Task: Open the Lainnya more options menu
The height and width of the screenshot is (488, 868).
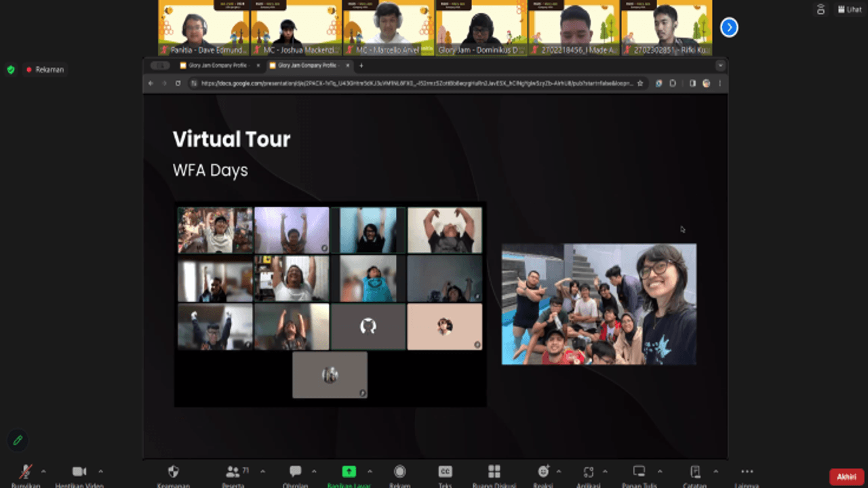Action: click(747, 476)
